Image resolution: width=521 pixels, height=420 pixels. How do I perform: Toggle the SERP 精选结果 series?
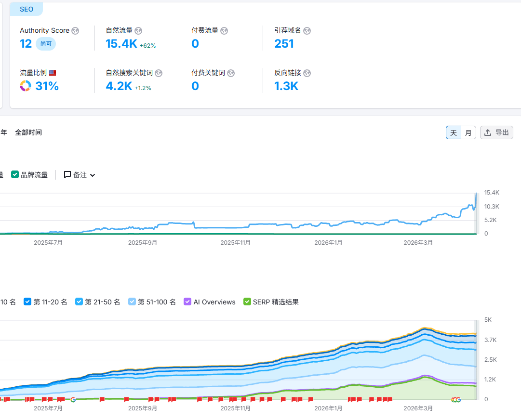coord(247,302)
